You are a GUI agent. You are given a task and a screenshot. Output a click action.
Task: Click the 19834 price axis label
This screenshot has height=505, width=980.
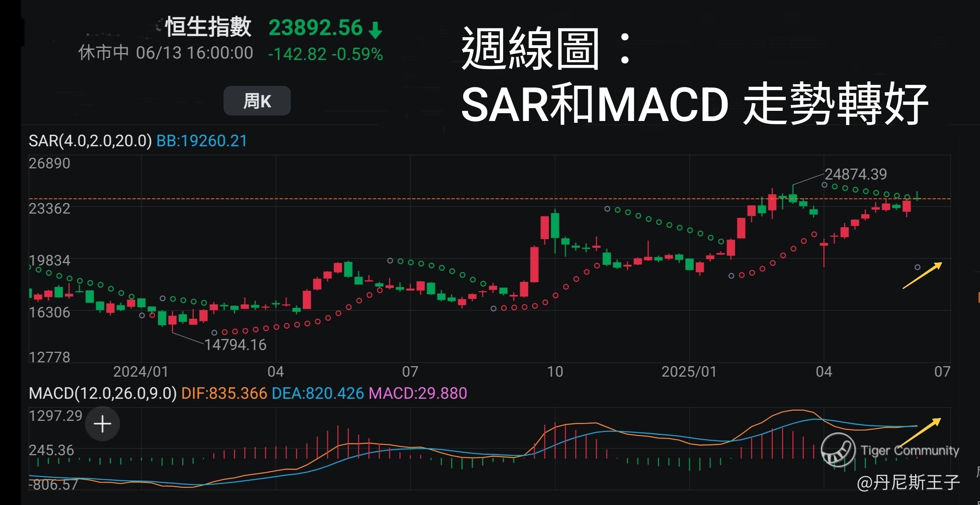[49, 260]
